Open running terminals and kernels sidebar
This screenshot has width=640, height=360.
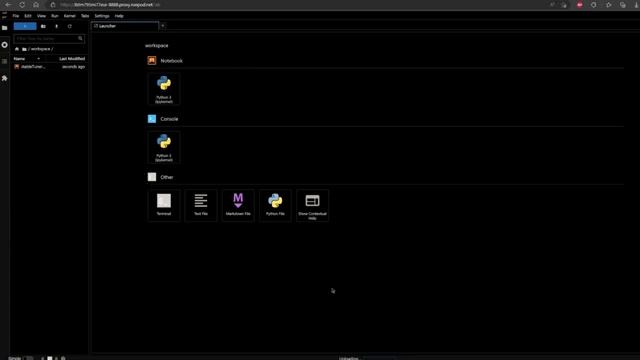pyautogui.click(x=4, y=44)
